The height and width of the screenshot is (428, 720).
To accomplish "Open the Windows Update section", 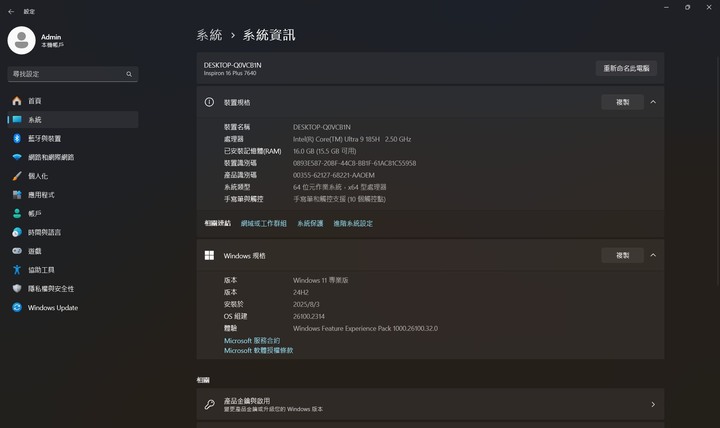I will click(x=73, y=307).
